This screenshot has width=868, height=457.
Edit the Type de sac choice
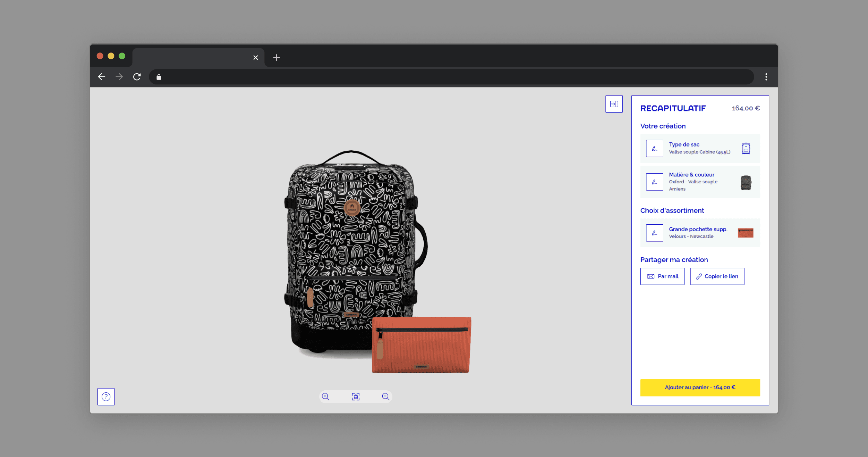coord(654,149)
